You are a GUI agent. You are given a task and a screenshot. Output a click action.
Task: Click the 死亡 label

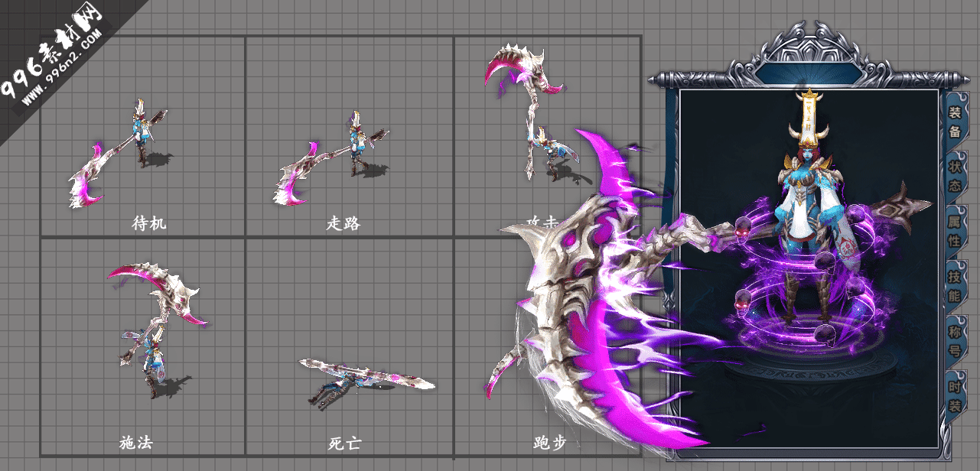[x=344, y=443]
